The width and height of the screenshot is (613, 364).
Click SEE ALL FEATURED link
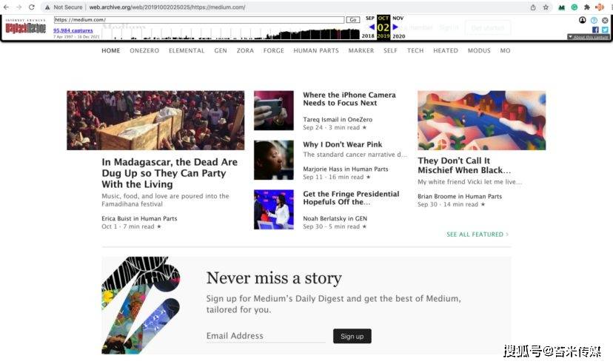[x=478, y=235]
